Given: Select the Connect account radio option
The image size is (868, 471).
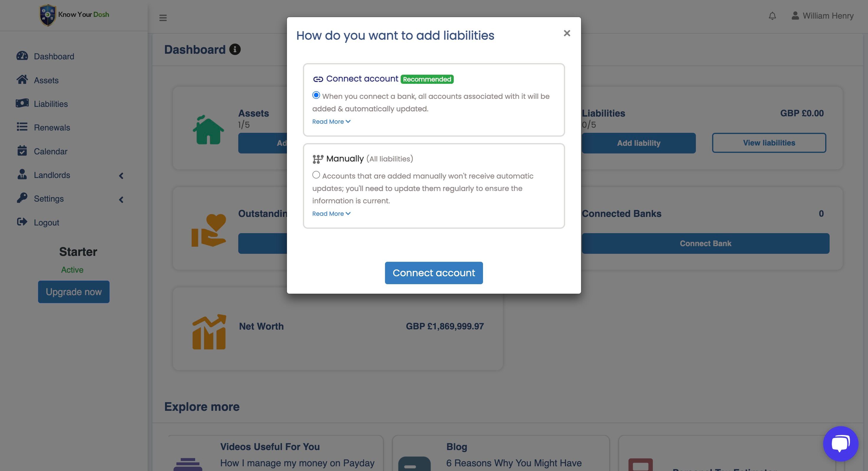Looking at the screenshot, I should (x=316, y=95).
